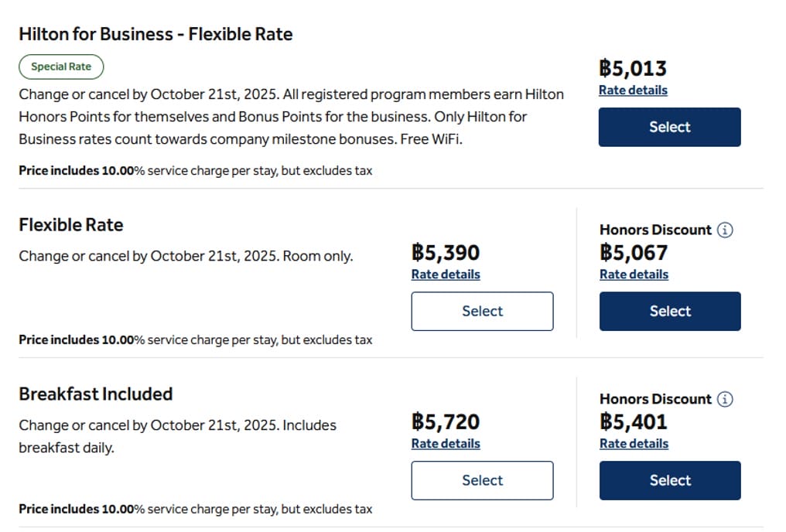Image resolution: width=786 pixels, height=532 pixels.
Task: Select Honors Discount Breakfast rate at ฿5,401
Action: [669, 480]
